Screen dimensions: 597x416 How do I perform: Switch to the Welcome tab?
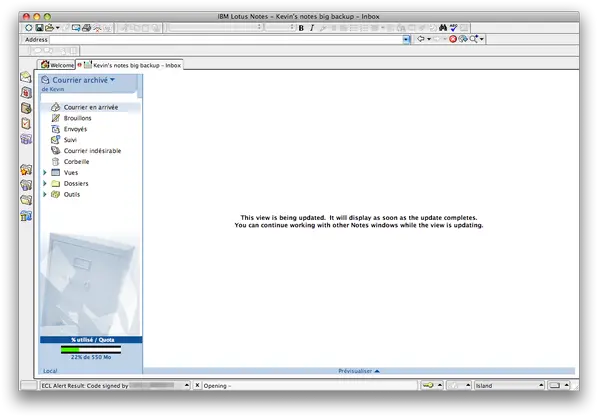pos(57,65)
